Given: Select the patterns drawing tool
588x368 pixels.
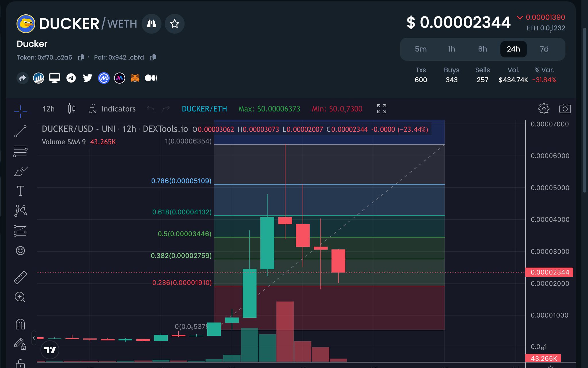Looking at the screenshot, I should pos(20,210).
